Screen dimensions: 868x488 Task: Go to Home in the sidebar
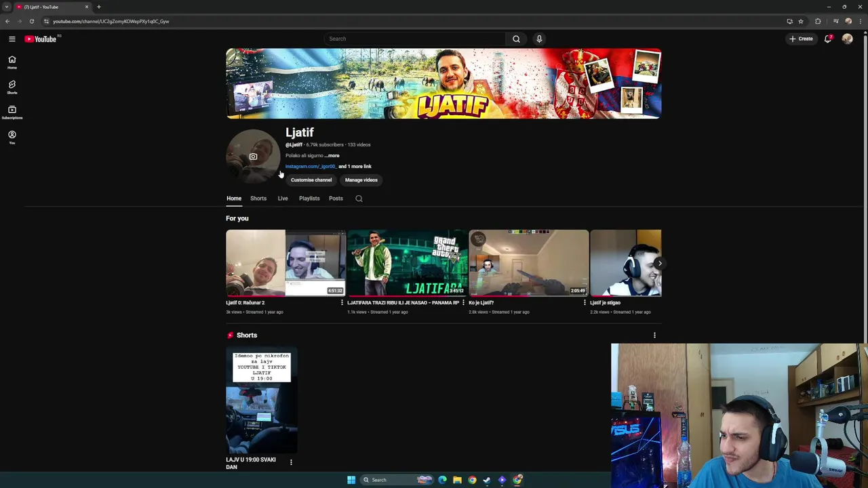(x=12, y=62)
